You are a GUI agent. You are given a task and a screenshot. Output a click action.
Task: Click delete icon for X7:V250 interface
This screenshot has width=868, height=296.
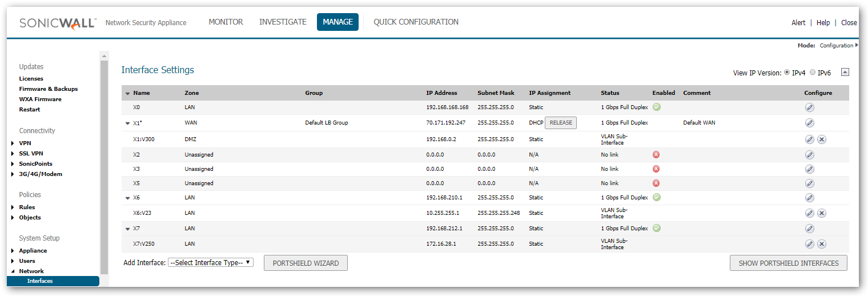point(821,244)
